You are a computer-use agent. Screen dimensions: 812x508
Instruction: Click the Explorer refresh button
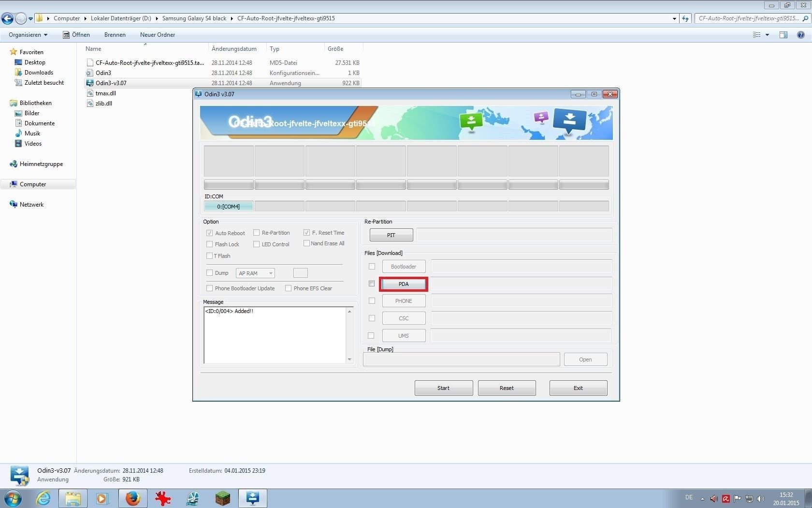[x=685, y=18]
